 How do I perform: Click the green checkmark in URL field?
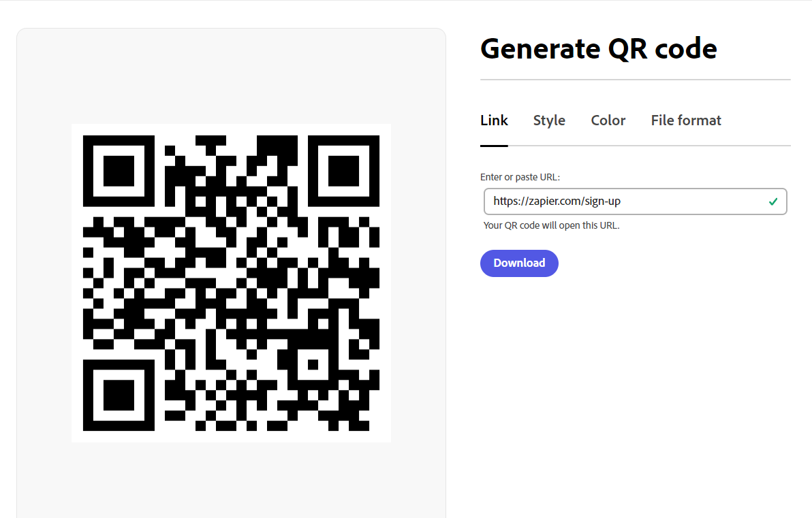point(773,201)
